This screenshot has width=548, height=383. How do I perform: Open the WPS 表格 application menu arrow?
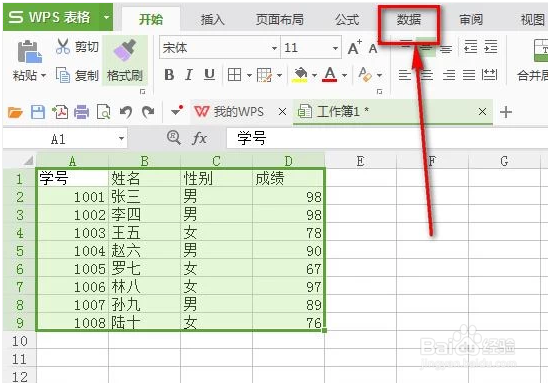point(106,17)
